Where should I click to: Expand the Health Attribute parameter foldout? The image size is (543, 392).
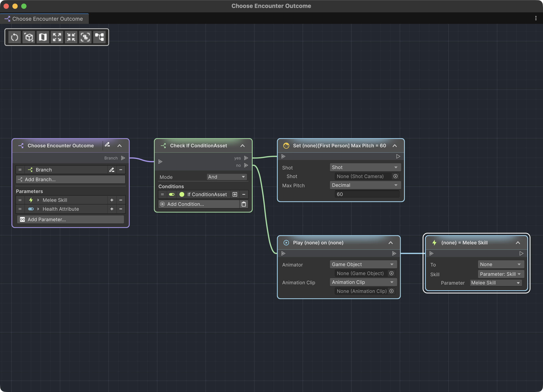click(38, 209)
